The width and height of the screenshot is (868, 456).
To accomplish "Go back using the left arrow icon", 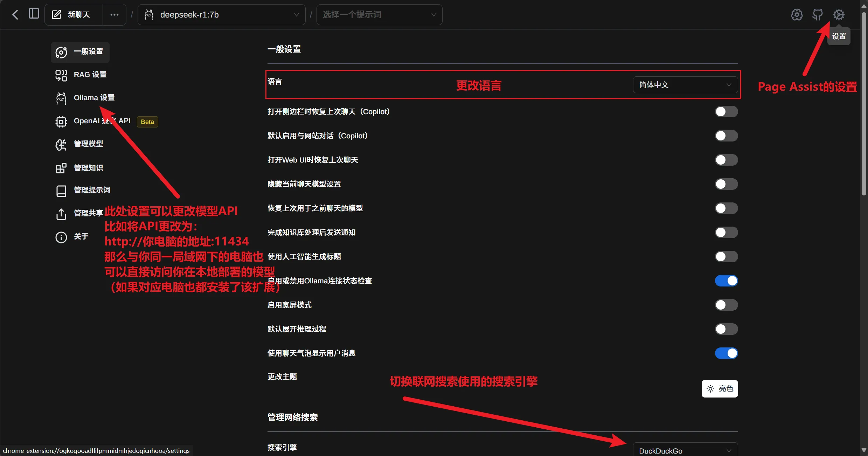I will point(15,15).
